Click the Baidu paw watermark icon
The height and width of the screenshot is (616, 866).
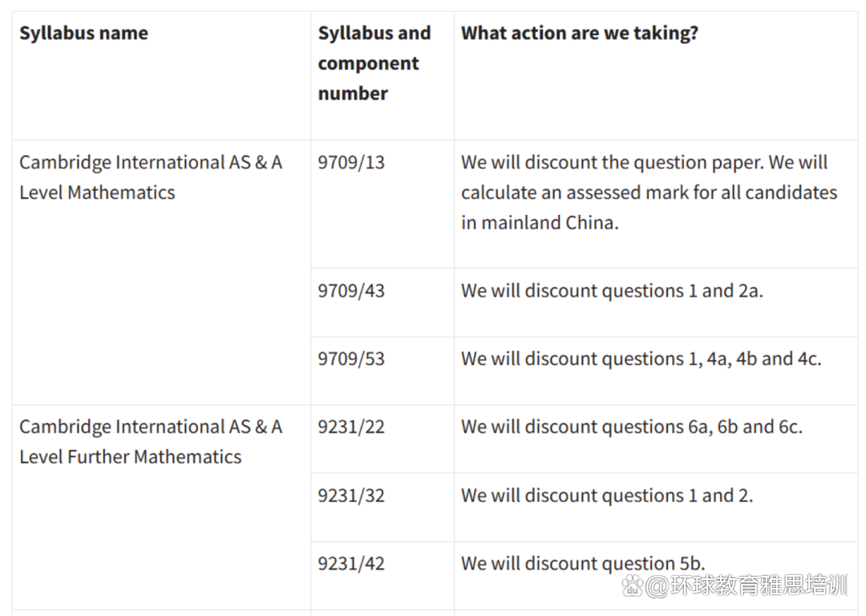point(633,586)
